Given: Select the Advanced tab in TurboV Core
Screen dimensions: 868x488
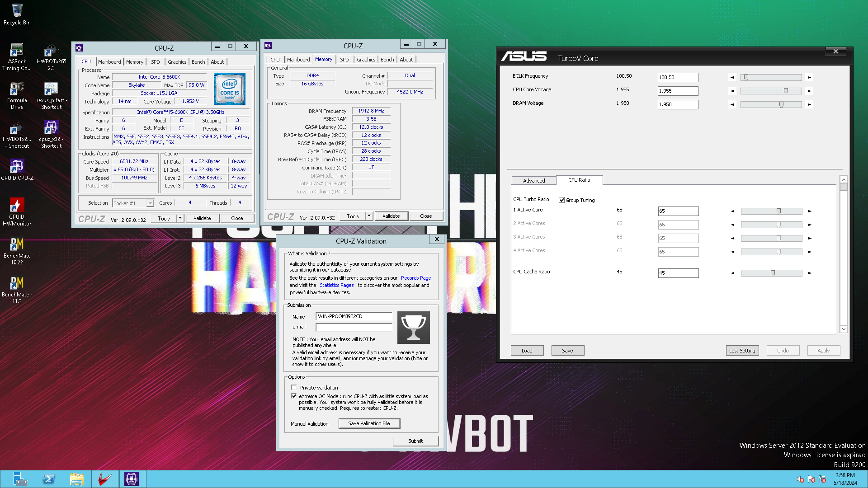Looking at the screenshot, I should tap(534, 181).
